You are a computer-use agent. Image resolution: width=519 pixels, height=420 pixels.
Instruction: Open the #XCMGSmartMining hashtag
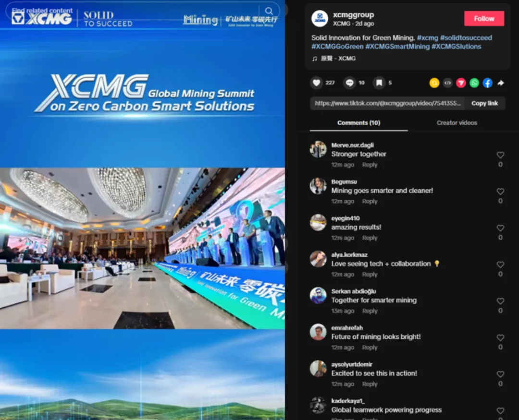(397, 47)
